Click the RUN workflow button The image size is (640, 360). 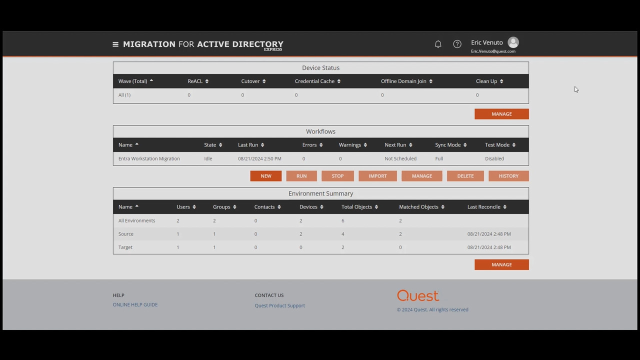pos(302,176)
